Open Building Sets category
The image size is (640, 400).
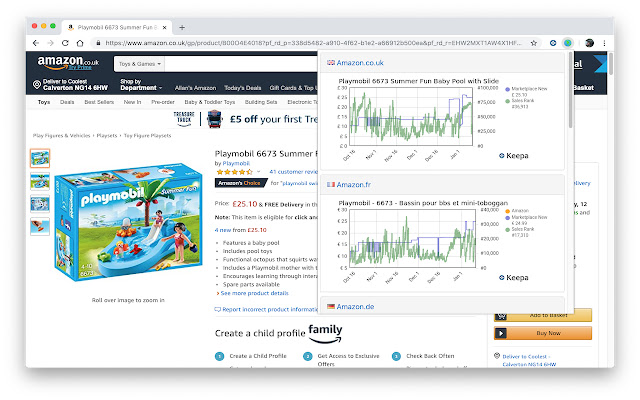click(x=261, y=102)
